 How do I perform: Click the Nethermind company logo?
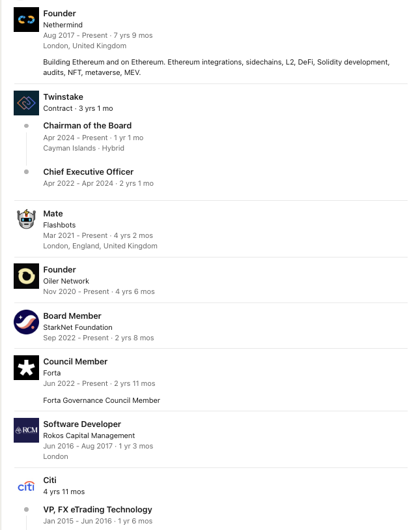(x=26, y=20)
